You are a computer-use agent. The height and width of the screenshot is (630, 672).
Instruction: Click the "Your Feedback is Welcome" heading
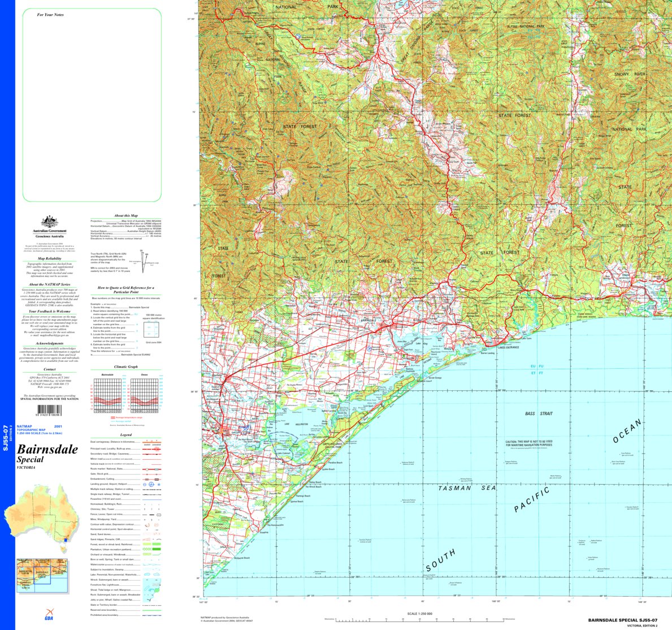point(50,312)
